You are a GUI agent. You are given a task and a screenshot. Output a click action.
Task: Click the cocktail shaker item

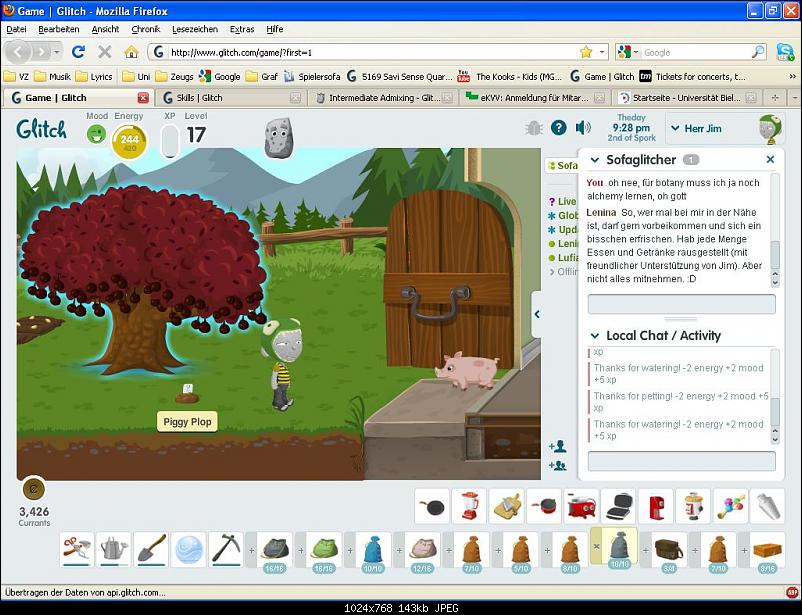pyautogui.click(x=767, y=507)
